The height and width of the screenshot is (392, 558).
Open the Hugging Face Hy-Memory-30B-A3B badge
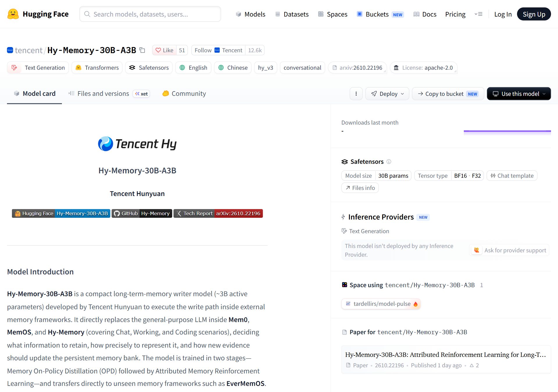point(61,213)
